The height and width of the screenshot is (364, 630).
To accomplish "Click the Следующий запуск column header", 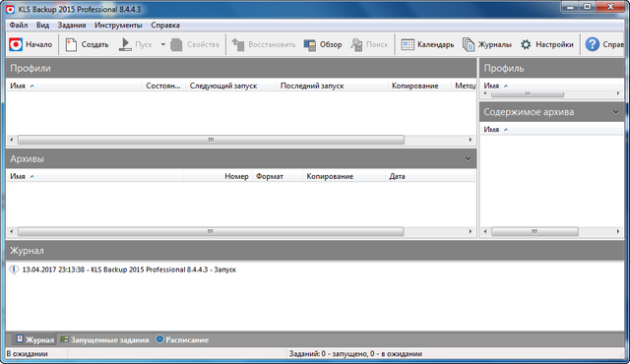I will [230, 86].
